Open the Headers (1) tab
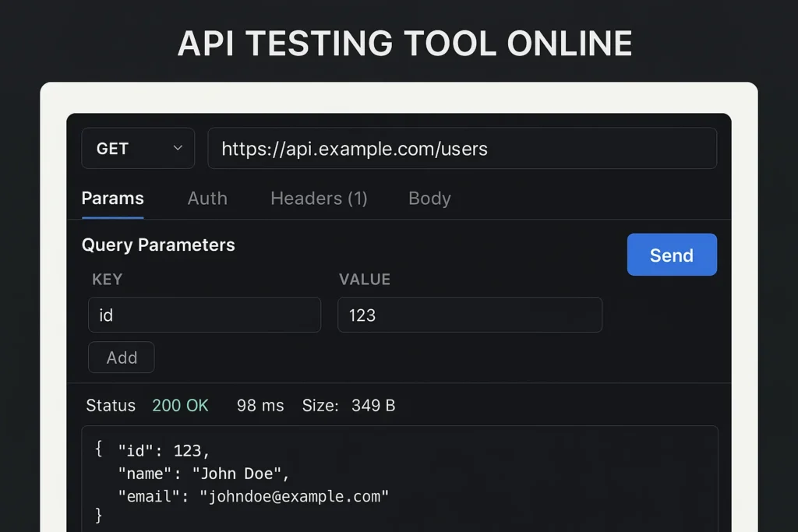The width and height of the screenshot is (798, 532). click(318, 199)
